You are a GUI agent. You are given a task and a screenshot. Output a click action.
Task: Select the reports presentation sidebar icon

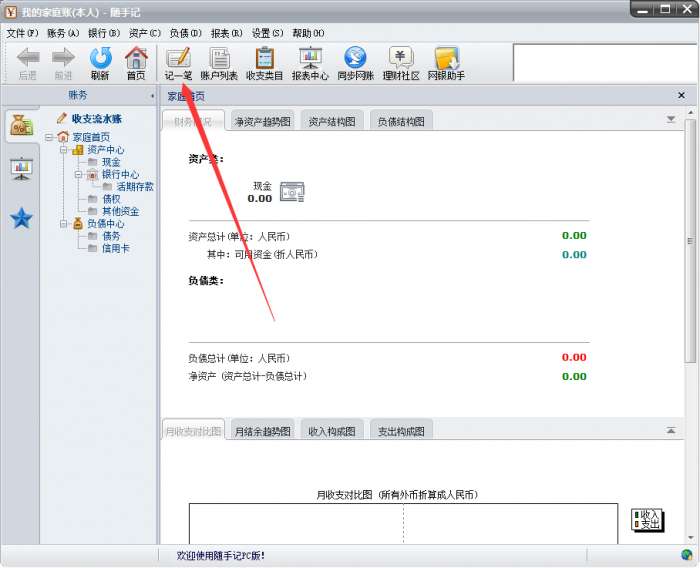coord(21,169)
